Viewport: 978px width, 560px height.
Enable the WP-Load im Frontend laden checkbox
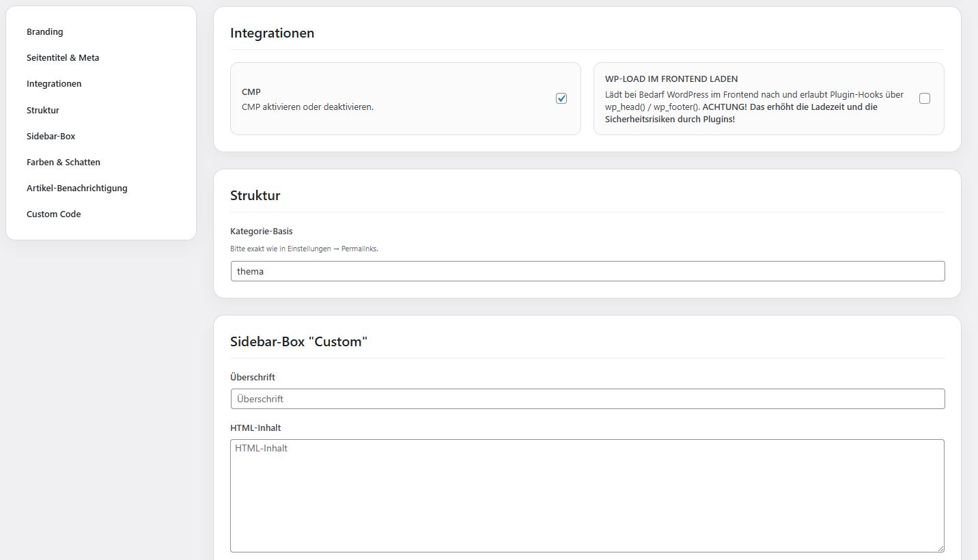(x=925, y=98)
